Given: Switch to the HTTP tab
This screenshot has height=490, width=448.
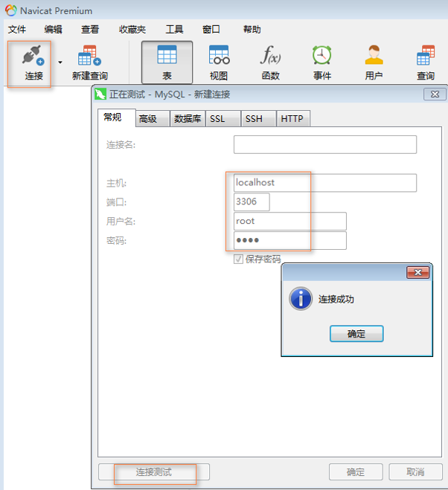Looking at the screenshot, I should (x=293, y=119).
